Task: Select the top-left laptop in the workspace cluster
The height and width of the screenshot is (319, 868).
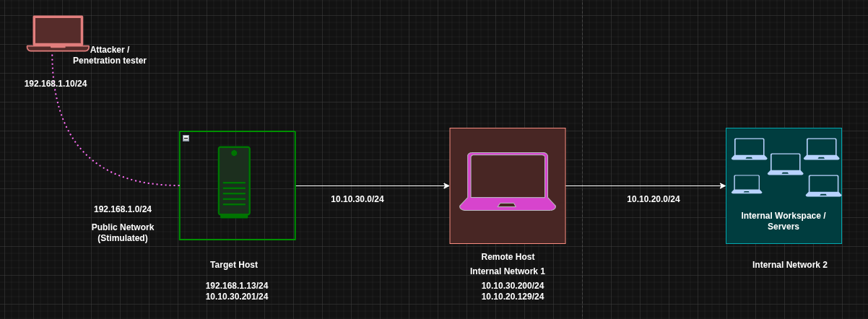Action: (749, 149)
